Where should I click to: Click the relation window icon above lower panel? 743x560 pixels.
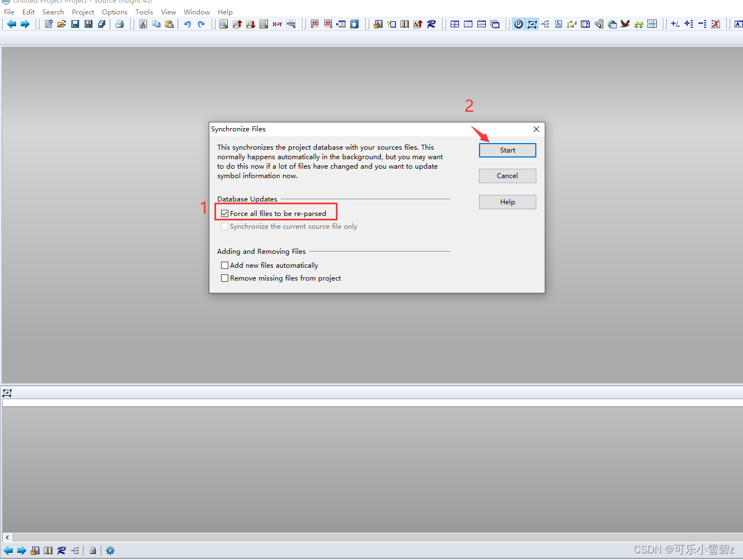click(x=7, y=393)
